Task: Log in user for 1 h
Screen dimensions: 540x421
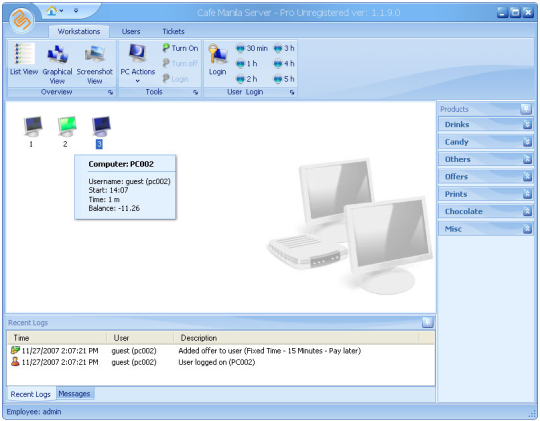Action: (x=247, y=63)
